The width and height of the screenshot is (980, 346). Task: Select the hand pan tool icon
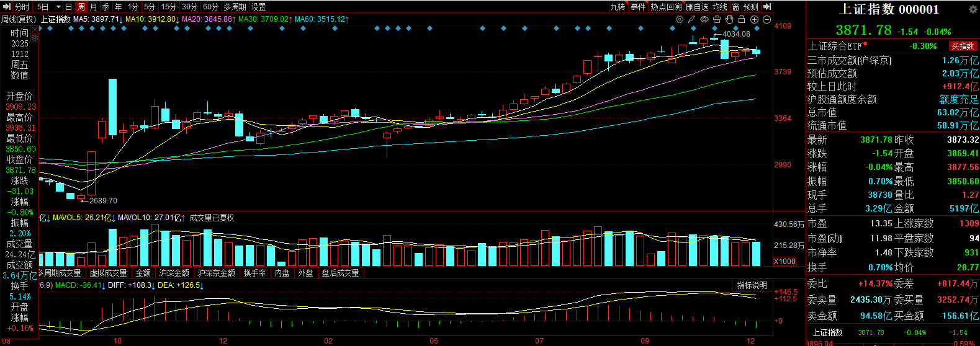coord(729,20)
